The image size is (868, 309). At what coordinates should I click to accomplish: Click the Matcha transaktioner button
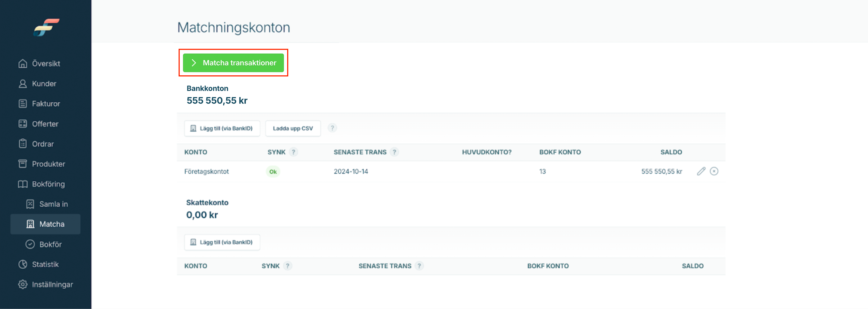pos(233,63)
